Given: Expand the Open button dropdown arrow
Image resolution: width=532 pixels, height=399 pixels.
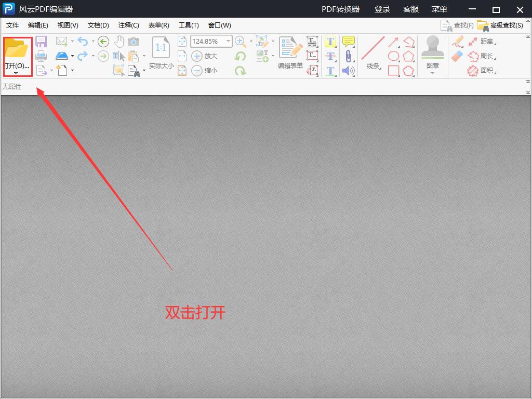Looking at the screenshot, I should click(x=16, y=73).
